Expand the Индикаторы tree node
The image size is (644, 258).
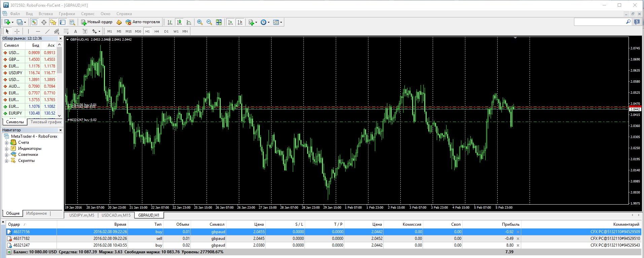[6, 148]
